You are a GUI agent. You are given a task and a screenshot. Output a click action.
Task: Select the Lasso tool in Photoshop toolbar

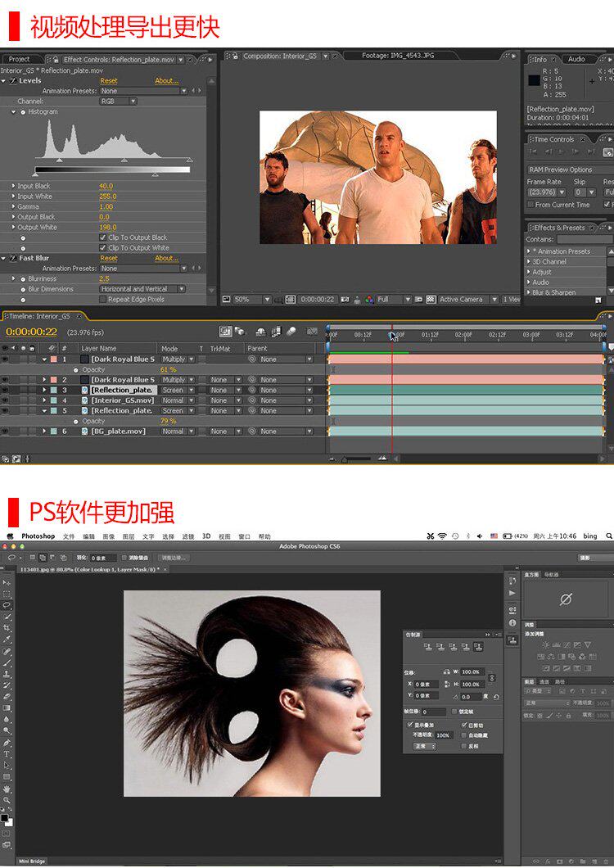(7, 605)
